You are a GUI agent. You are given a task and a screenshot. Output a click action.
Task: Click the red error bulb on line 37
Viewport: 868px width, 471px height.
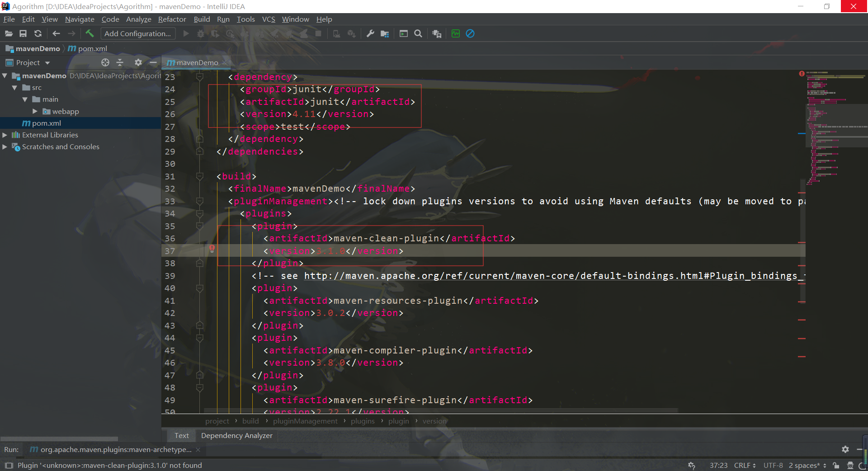212,249
